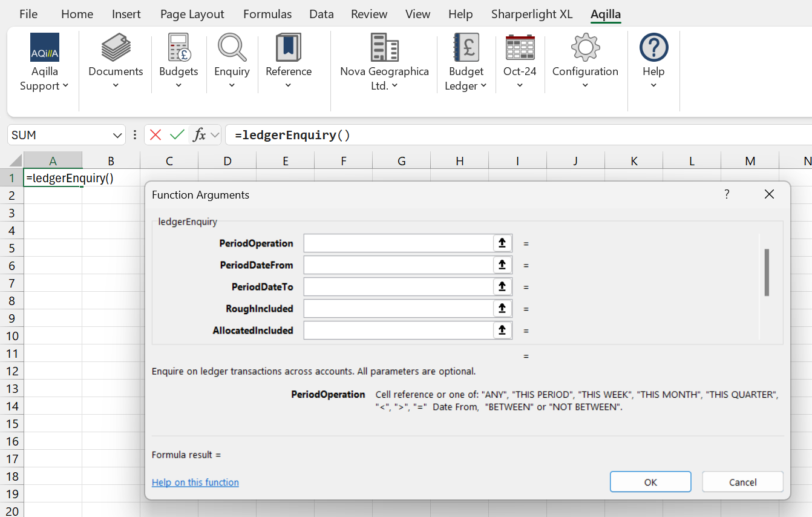The image size is (812, 517).
Task: Open the Documents stack icon
Action: pos(116,48)
